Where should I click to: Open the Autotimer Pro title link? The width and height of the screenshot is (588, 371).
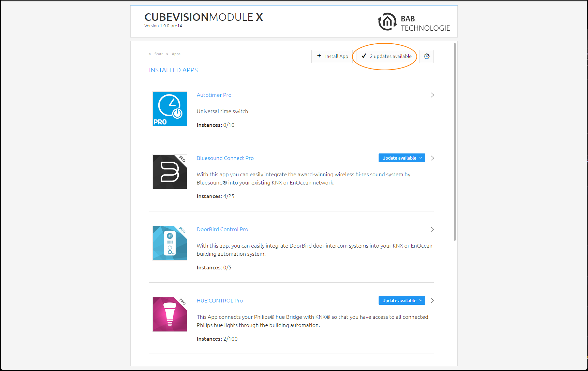click(214, 95)
